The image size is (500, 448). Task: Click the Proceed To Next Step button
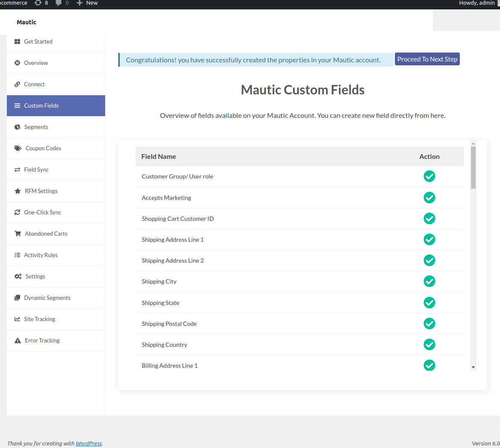427,59
